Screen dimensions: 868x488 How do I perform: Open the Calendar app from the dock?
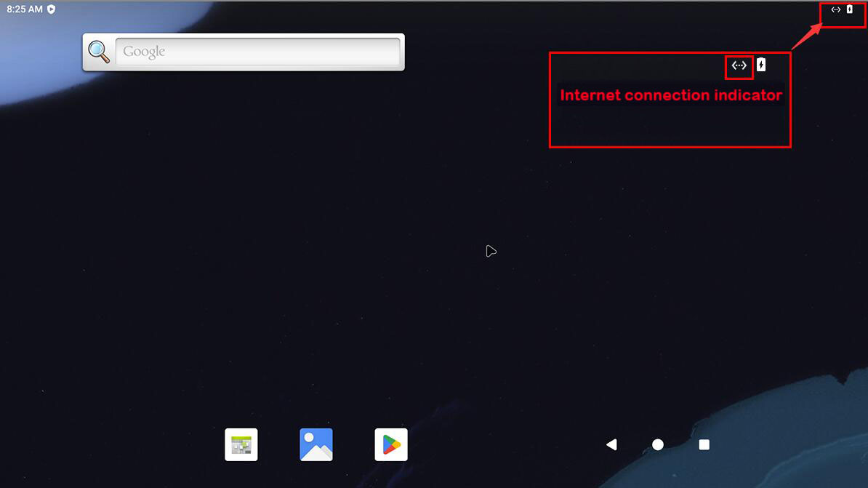241,444
